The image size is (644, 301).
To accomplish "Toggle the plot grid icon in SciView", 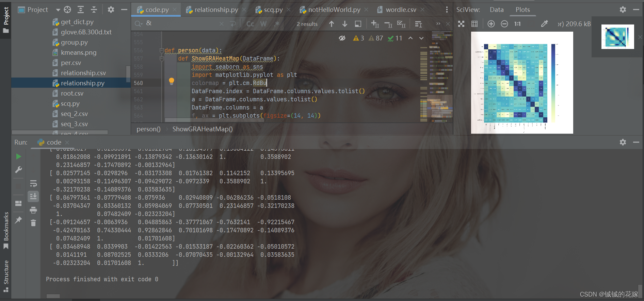I will [x=474, y=24].
